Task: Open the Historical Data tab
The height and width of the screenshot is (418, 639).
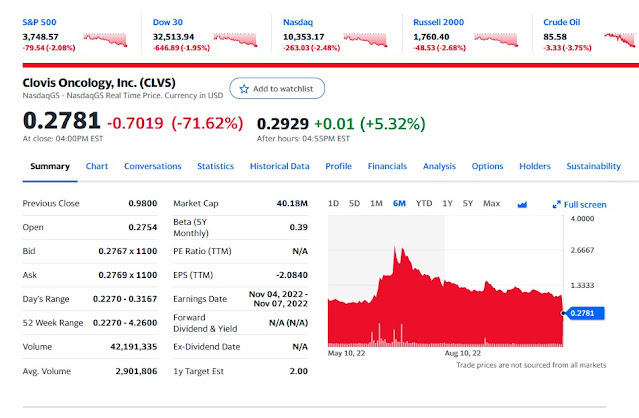Action: tap(280, 166)
